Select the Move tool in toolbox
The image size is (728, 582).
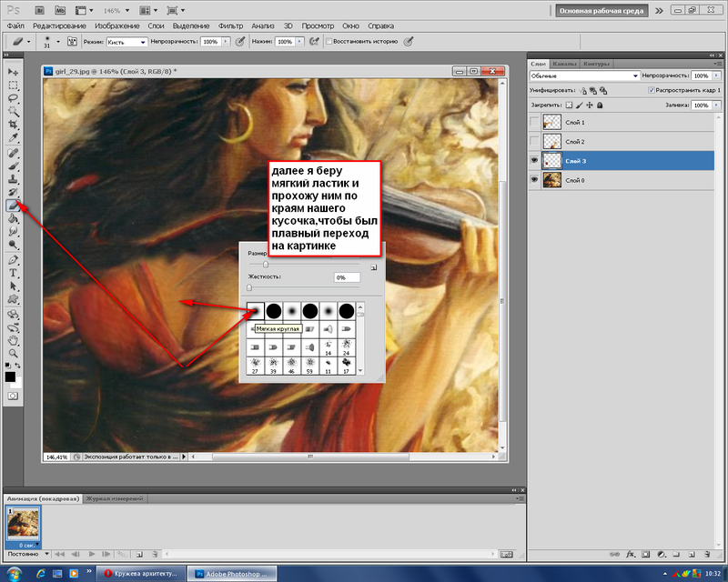coord(13,71)
